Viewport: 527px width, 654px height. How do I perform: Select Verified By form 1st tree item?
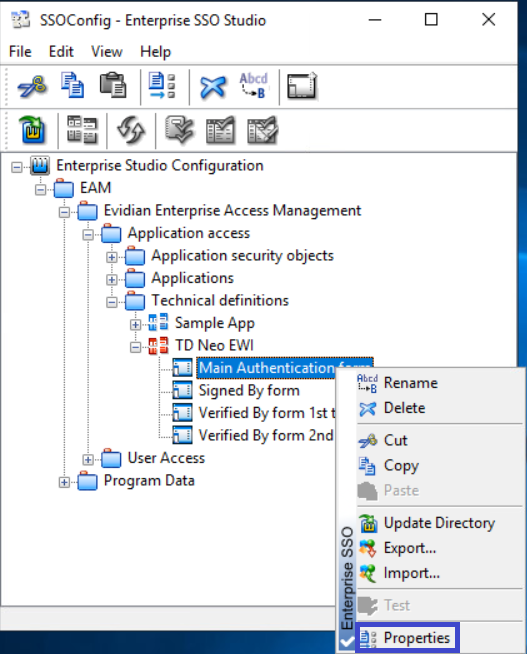[267, 413]
